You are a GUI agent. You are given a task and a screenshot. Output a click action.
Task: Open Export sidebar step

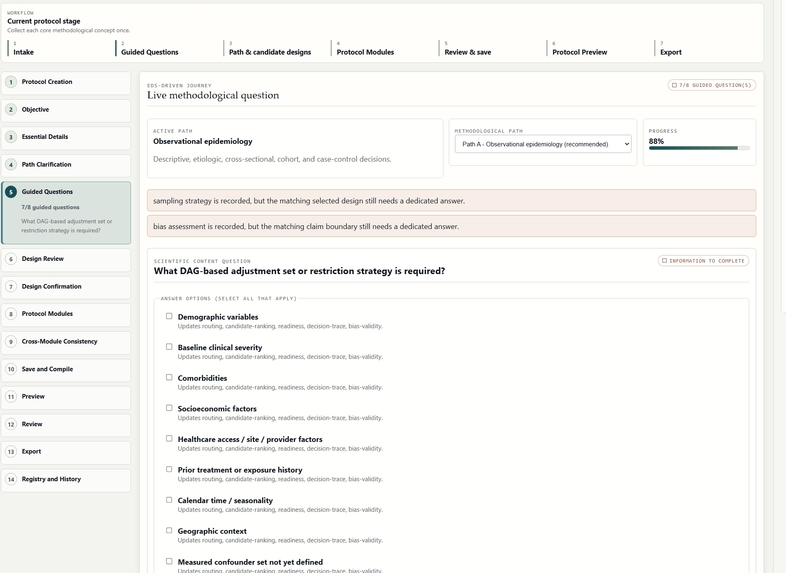[66, 452]
